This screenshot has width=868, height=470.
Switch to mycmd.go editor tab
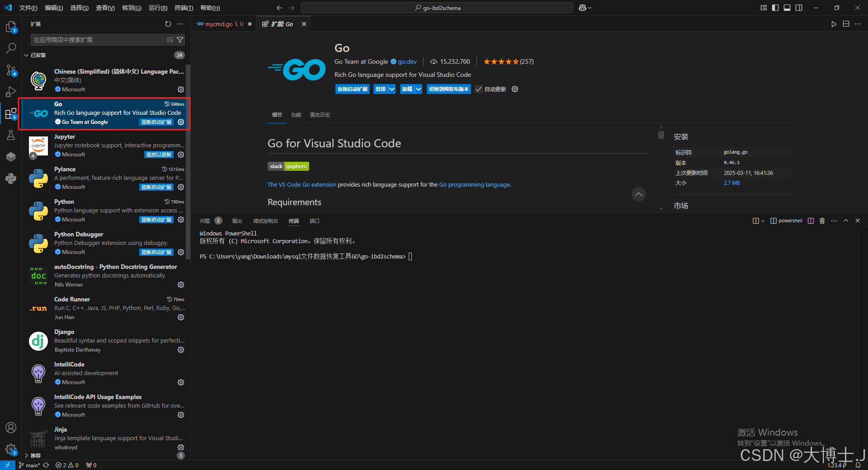click(224, 24)
